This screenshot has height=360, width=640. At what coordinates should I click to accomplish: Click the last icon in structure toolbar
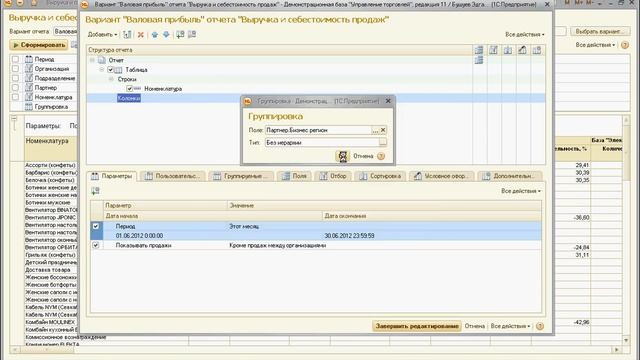(192, 35)
